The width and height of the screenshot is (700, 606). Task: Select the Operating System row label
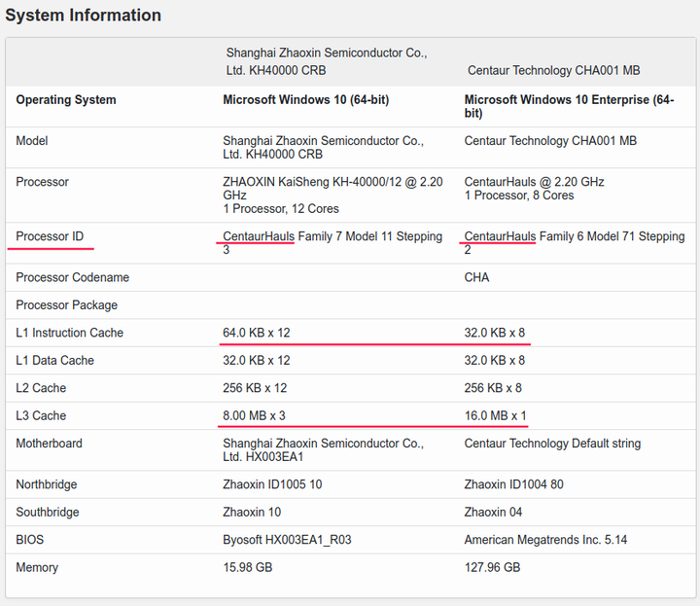66,100
